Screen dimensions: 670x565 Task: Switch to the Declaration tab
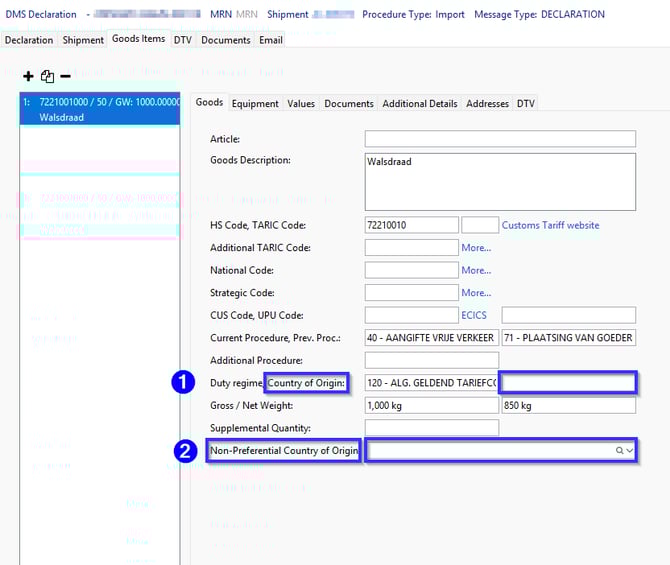pos(29,40)
